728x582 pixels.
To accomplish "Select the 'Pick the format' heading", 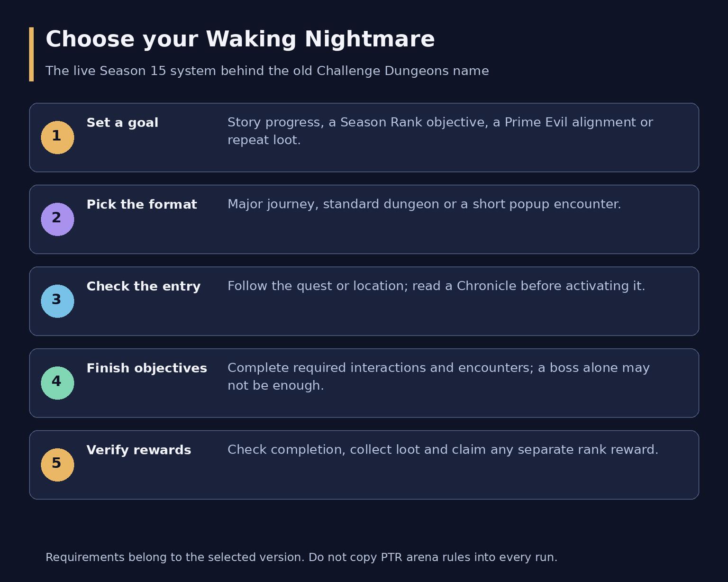I will coord(142,205).
